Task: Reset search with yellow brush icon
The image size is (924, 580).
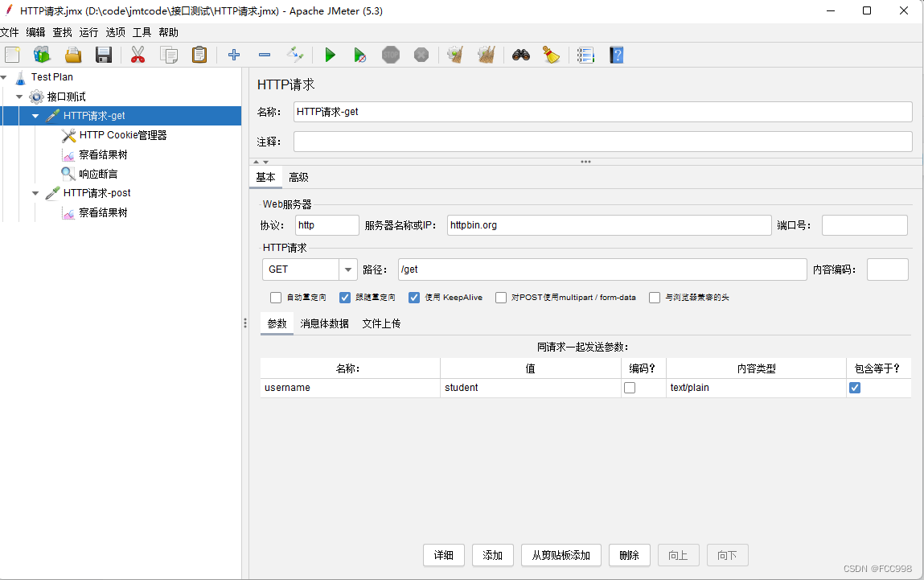Action: click(x=551, y=55)
